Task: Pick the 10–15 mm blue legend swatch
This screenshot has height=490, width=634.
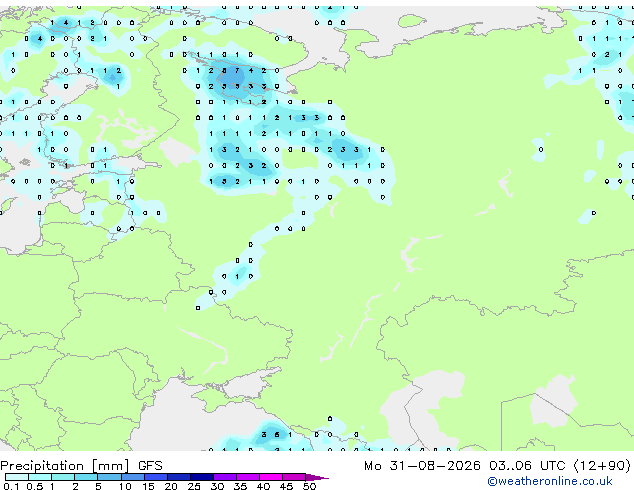Action: point(132,477)
